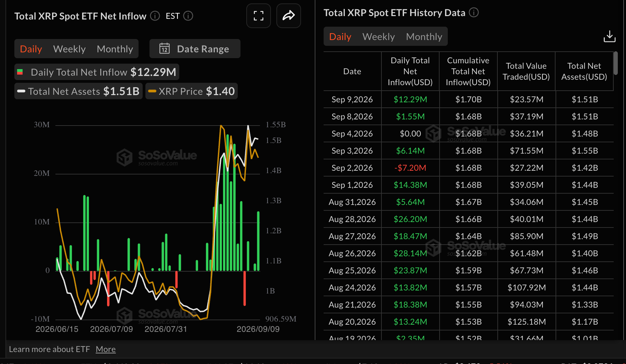The width and height of the screenshot is (626, 364).
Task: Select the Sep 8,2026 row date
Action: pyautogui.click(x=352, y=117)
